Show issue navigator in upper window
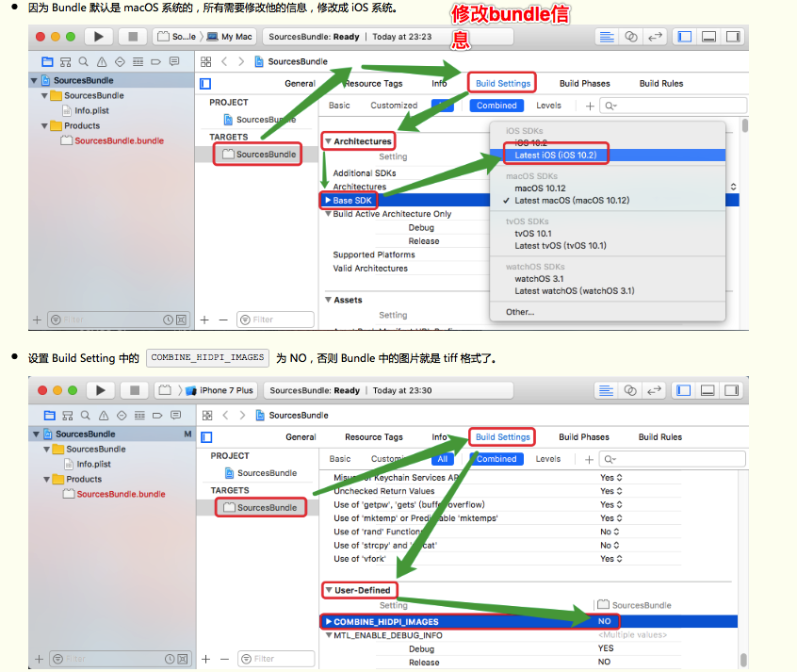This screenshot has height=672, width=797. tap(102, 62)
